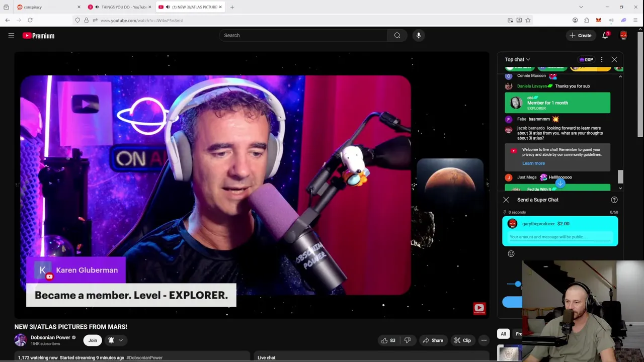644x362 pixels.
Task: Select the NEW 3I/ATLAS PICTURES tab
Action: [191, 7]
